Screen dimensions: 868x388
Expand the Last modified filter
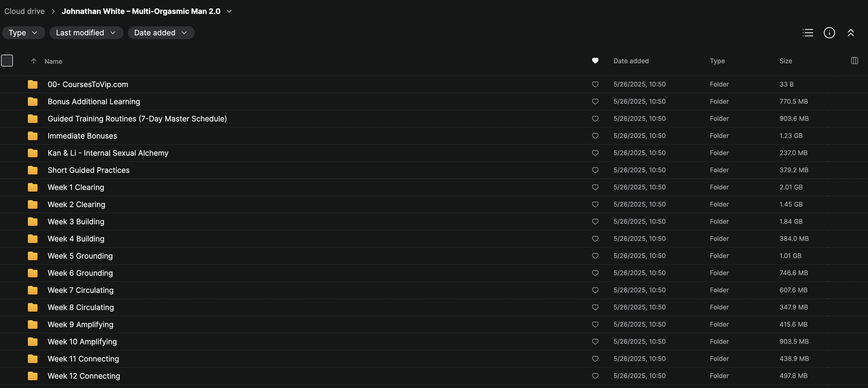click(86, 33)
